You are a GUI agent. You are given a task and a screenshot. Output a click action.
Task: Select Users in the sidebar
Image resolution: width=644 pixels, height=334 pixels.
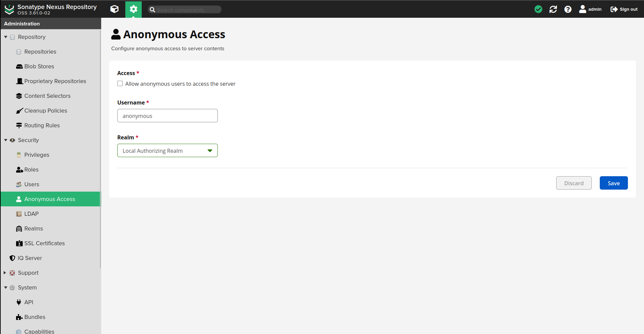[31, 184]
